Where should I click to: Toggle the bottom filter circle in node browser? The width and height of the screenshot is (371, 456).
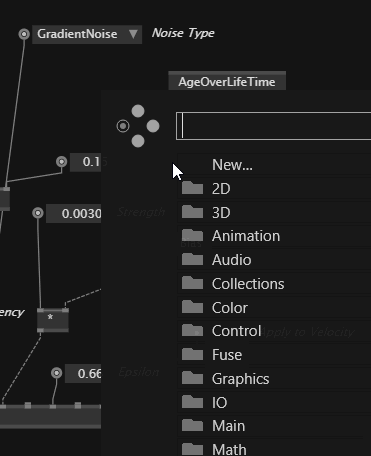(x=138, y=141)
